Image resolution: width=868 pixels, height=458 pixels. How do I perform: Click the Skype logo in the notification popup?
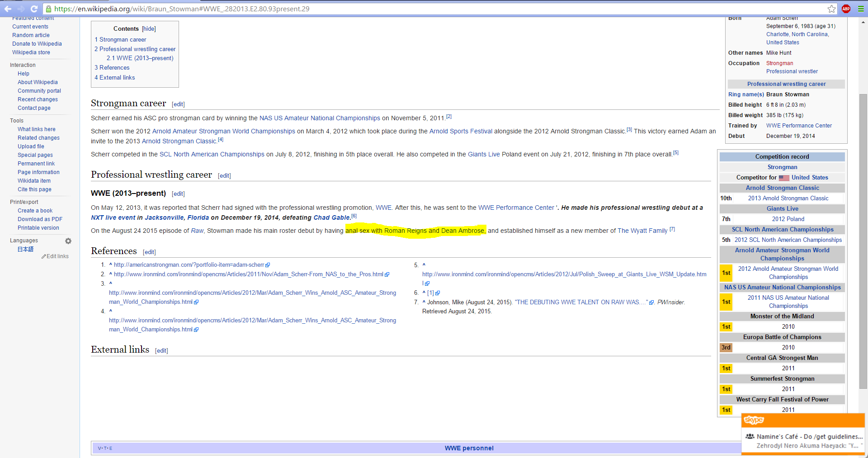754,420
